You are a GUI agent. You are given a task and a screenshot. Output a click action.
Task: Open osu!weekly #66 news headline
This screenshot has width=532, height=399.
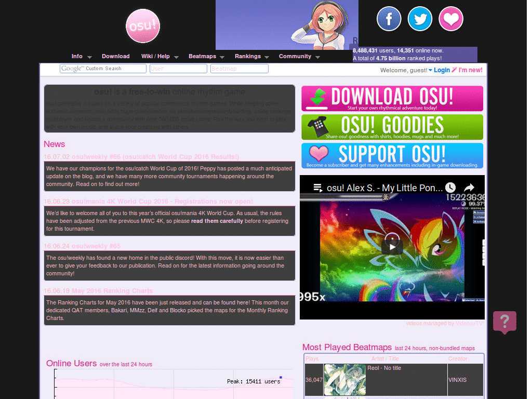tap(155, 157)
